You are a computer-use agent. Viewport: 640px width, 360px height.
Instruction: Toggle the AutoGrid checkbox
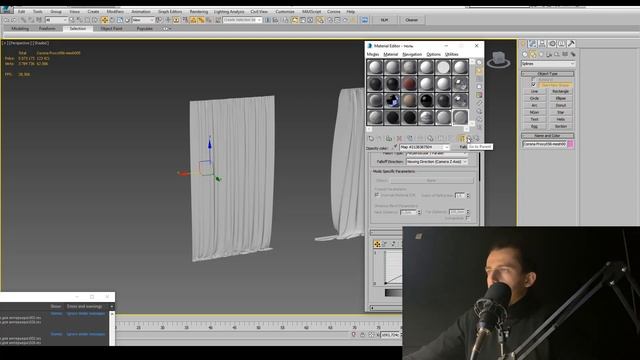click(x=533, y=79)
